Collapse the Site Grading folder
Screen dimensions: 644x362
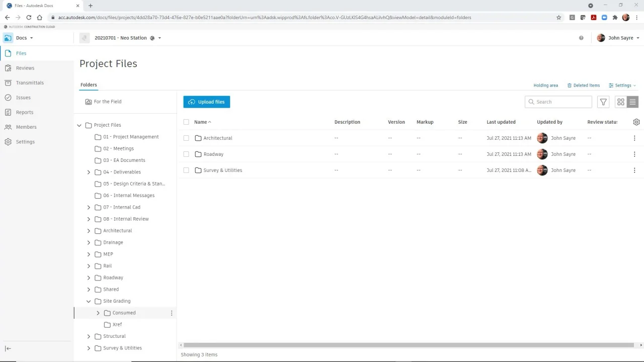(89, 301)
